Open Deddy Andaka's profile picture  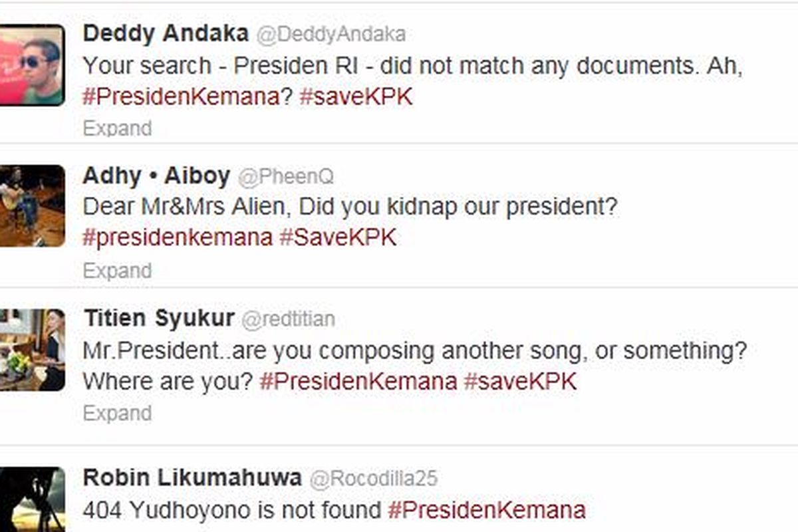tap(32, 65)
